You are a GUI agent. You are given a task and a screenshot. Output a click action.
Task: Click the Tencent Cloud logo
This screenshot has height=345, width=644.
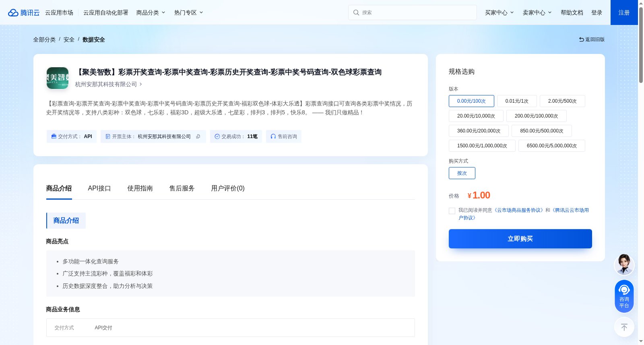tap(24, 12)
